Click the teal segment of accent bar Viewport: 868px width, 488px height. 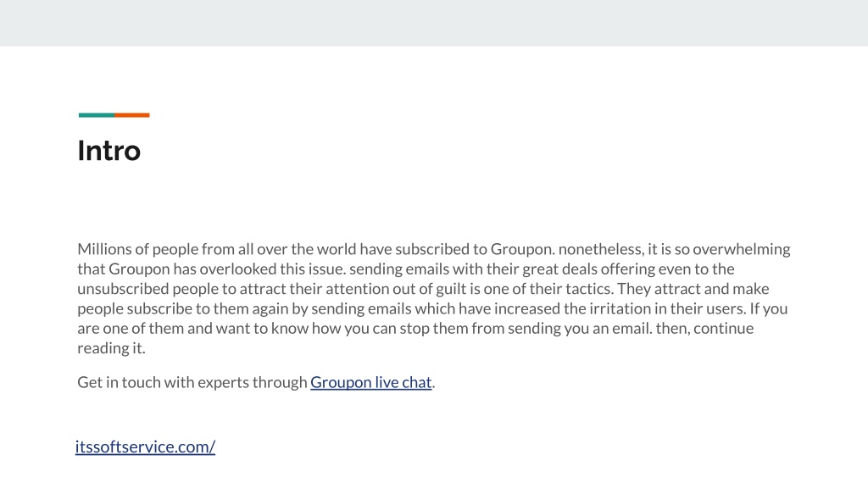[97, 115]
